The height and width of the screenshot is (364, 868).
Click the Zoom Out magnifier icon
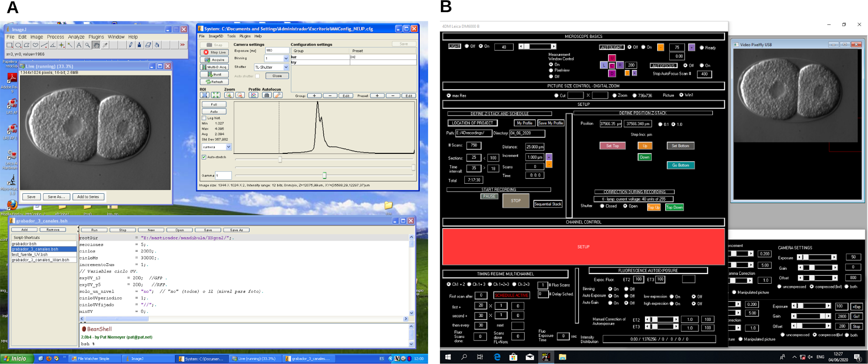(x=240, y=95)
